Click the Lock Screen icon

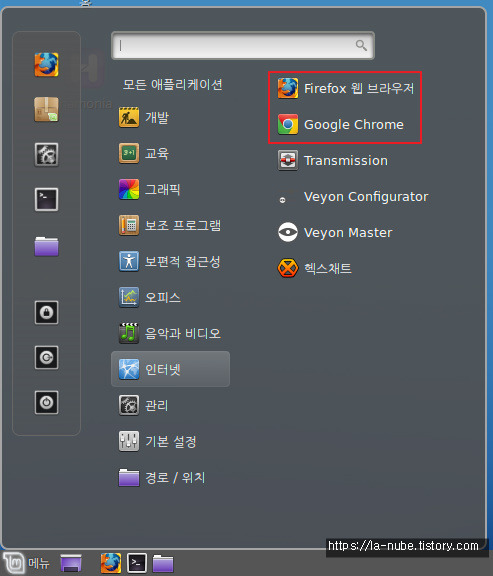46,313
